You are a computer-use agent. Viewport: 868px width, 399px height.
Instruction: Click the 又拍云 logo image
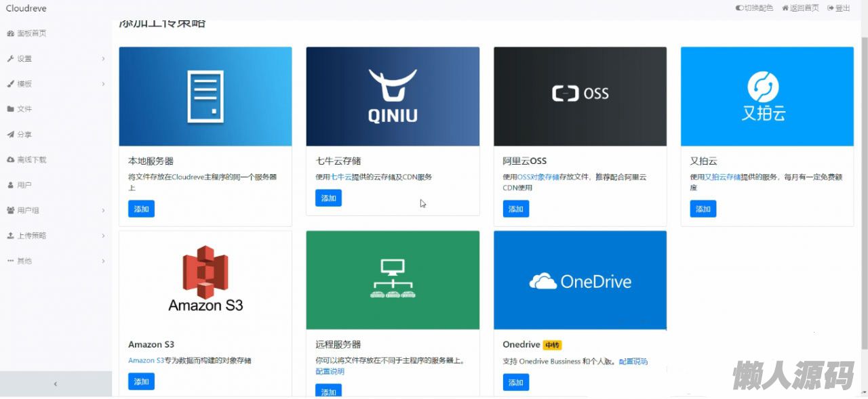click(x=768, y=96)
